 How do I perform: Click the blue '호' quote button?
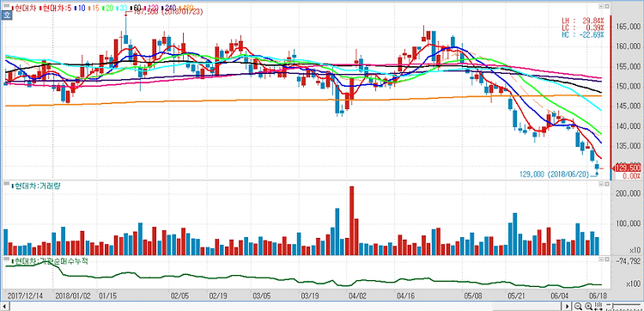pos(6,15)
